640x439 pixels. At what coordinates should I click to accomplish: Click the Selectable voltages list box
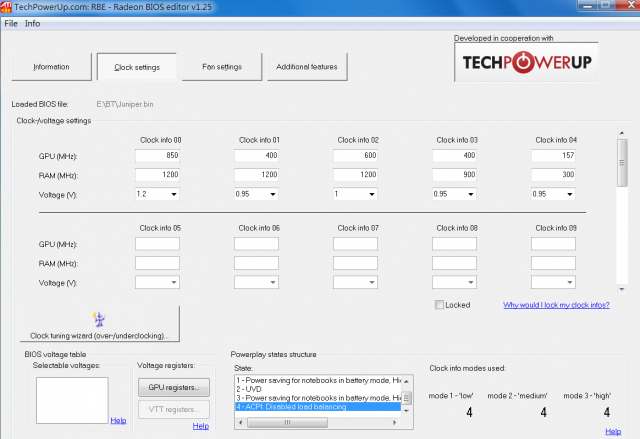[x=72, y=400]
